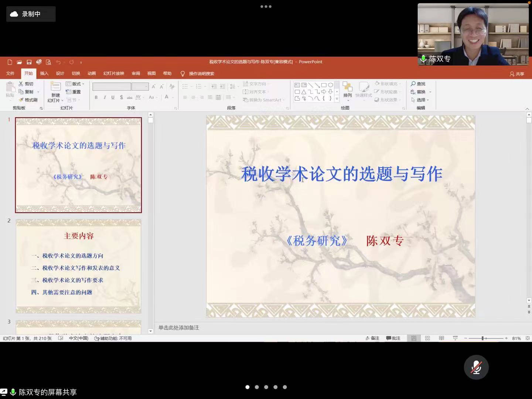Toggle the Comments (批注) pane

[393, 338]
